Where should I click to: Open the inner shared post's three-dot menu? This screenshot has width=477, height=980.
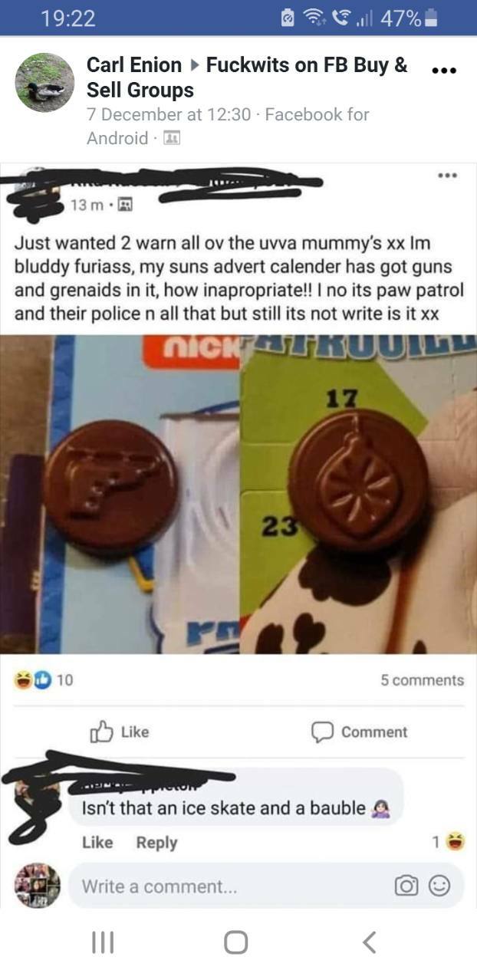point(446,176)
